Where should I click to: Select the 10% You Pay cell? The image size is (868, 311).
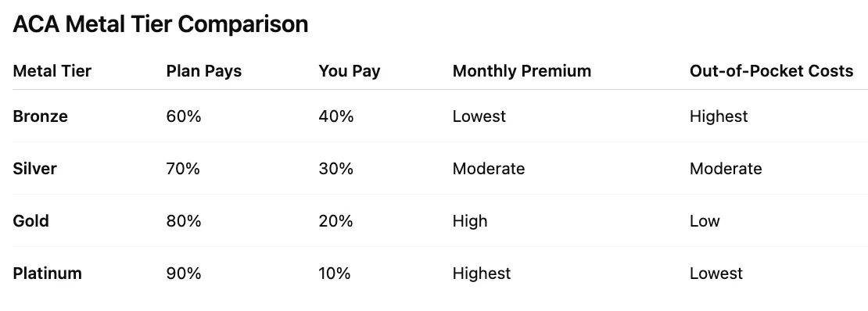pyautogui.click(x=335, y=273)
